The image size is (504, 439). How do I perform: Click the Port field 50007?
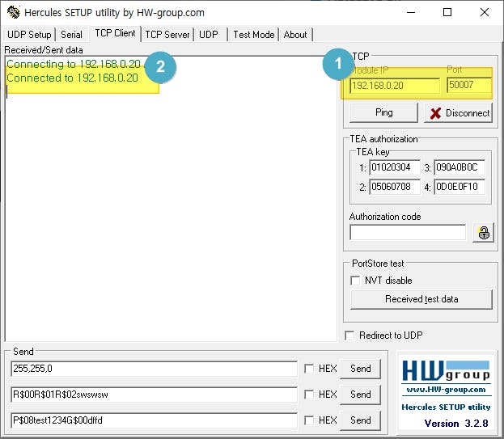pyautogui.click(x=469, y=85)
